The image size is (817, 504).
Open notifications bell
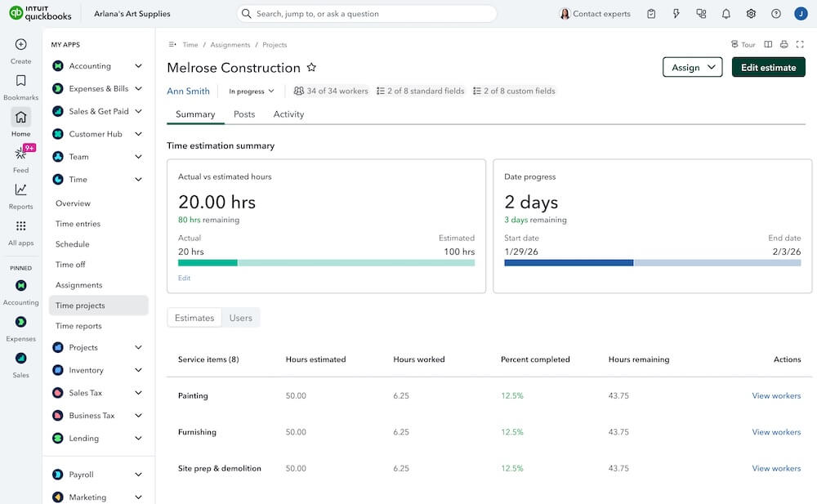coord(725,14)
